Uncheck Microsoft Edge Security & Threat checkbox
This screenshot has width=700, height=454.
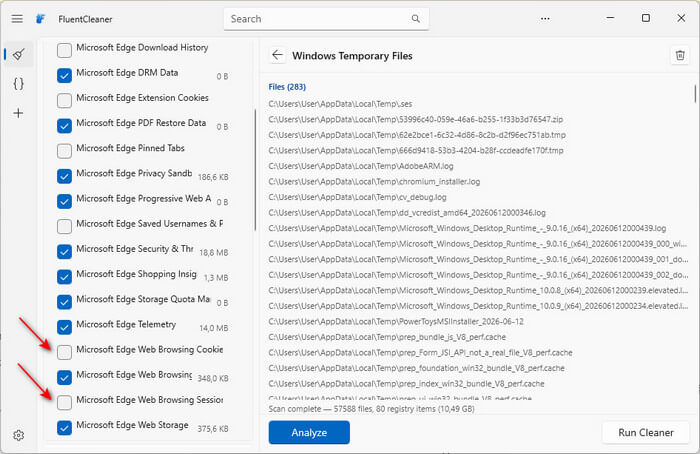pyautogui.click(x=64, y=251)
